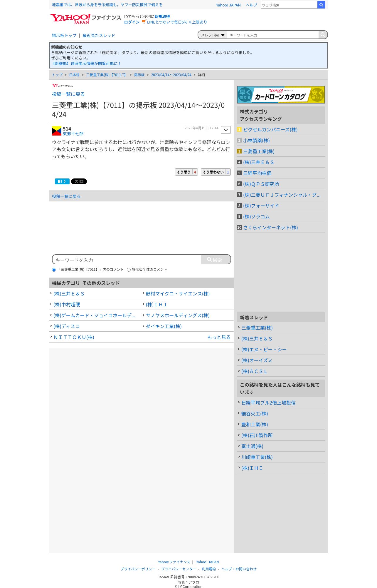The height and width of the screenshot is (588, 377).
Task: Click the Hatena bookmark B! button
Action: point(62,181)
